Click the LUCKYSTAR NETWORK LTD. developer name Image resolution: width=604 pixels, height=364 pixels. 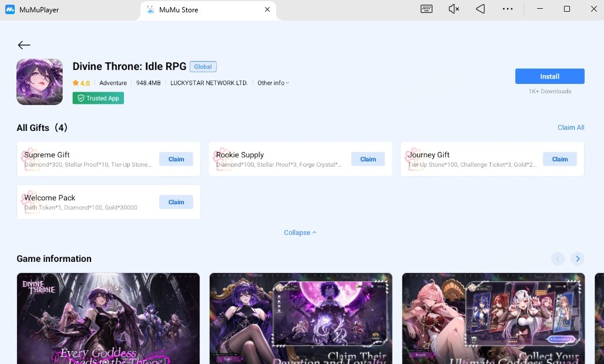pos(209,83)
